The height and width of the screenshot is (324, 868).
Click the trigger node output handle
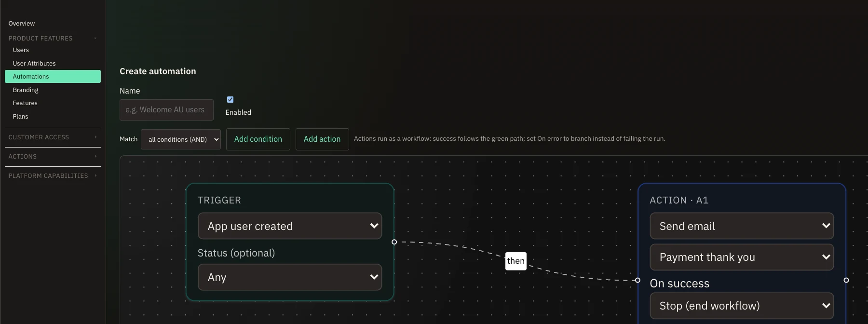(x=394, y=242)
